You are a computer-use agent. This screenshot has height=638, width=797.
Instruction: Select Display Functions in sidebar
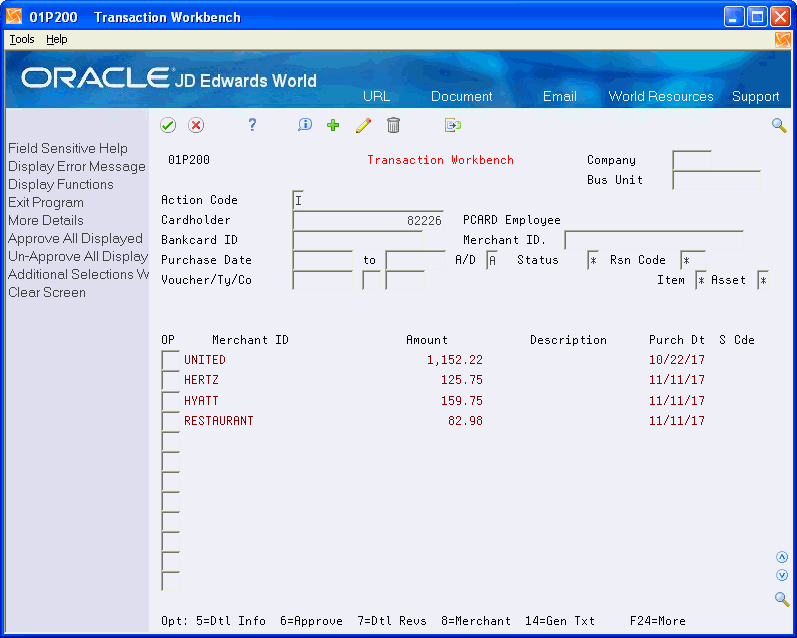click(60, 184)
